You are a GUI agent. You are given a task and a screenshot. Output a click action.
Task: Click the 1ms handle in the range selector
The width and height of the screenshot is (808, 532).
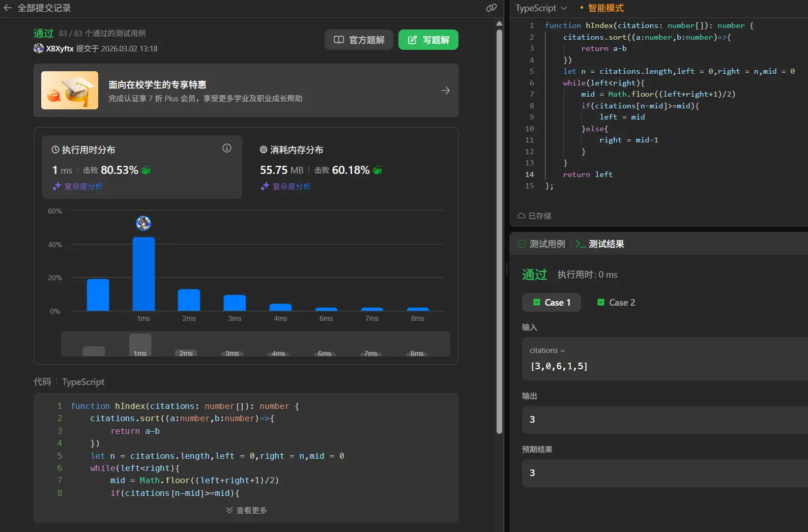point(140,346)
